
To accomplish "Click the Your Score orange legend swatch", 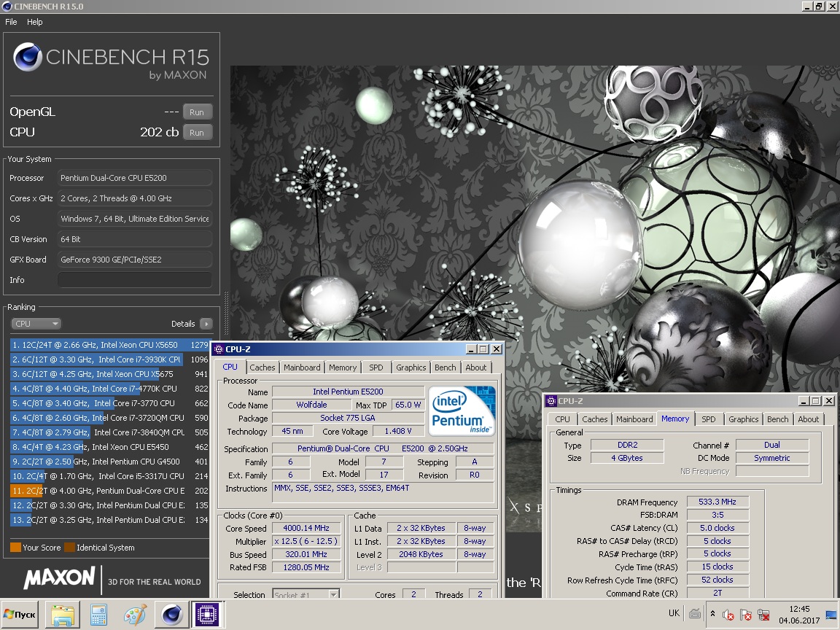I will point(15,548).
